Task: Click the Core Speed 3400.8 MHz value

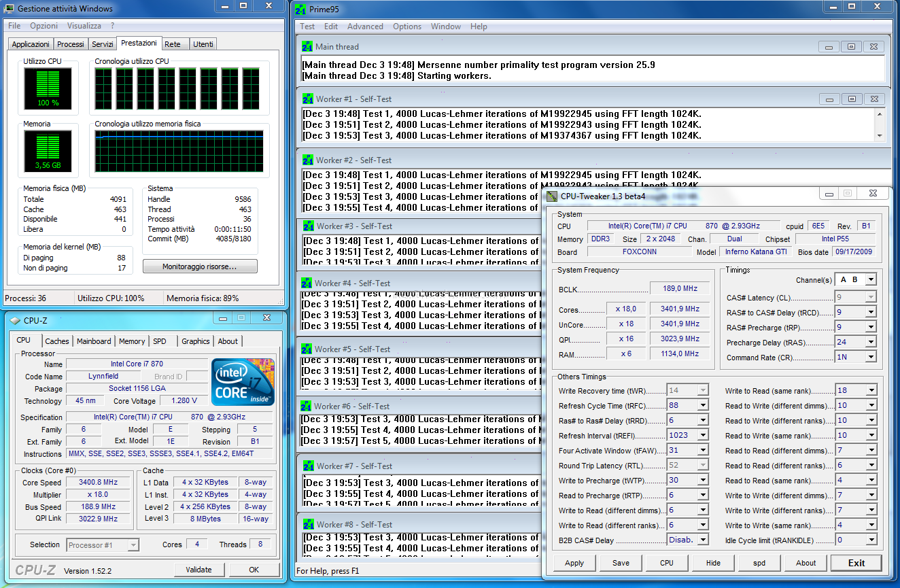Action: pyautogui.click(x=98, y=483)
